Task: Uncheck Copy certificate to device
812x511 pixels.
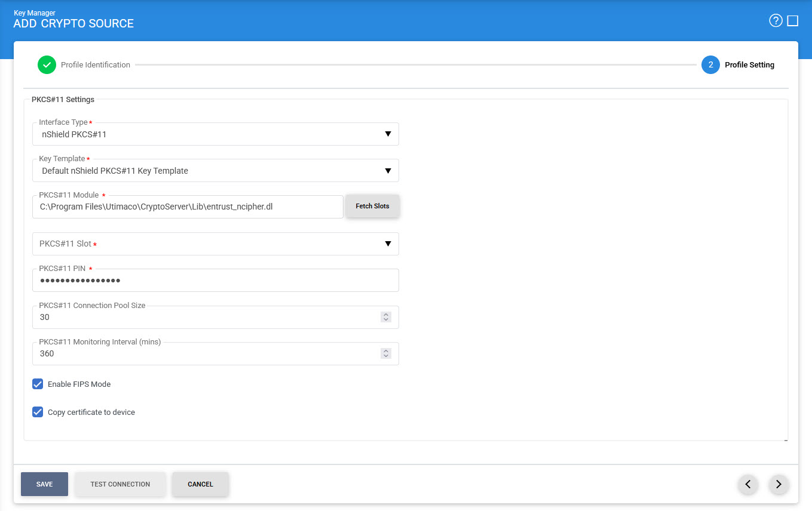Action: (38, 412)
